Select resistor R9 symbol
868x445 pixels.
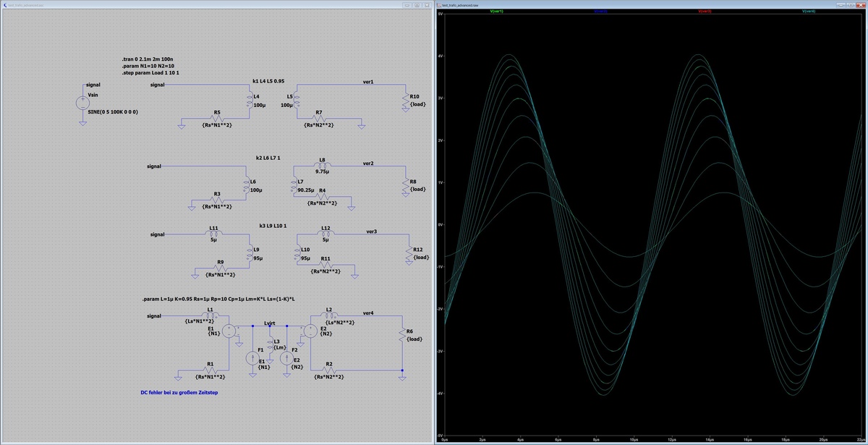coord(220,268)
